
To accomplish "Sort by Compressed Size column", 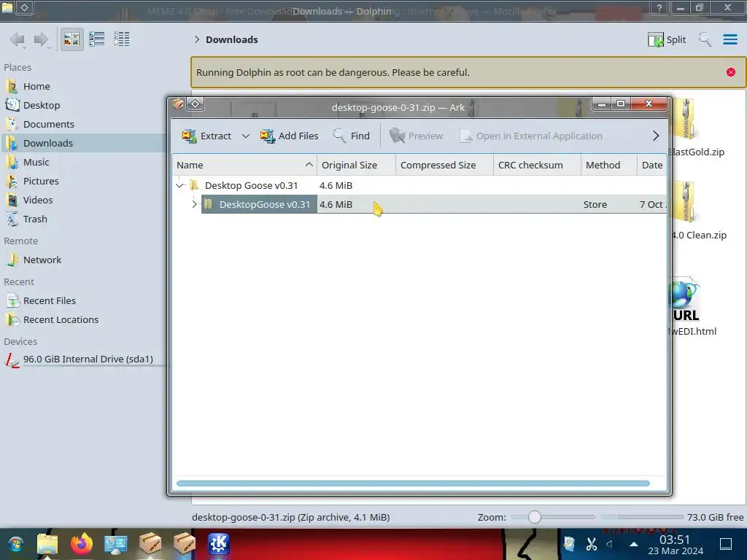I will (x=444, y=166).
